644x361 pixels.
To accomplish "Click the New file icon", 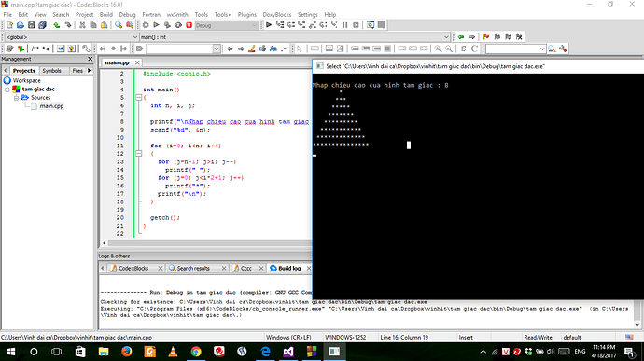I will point(10,25).
